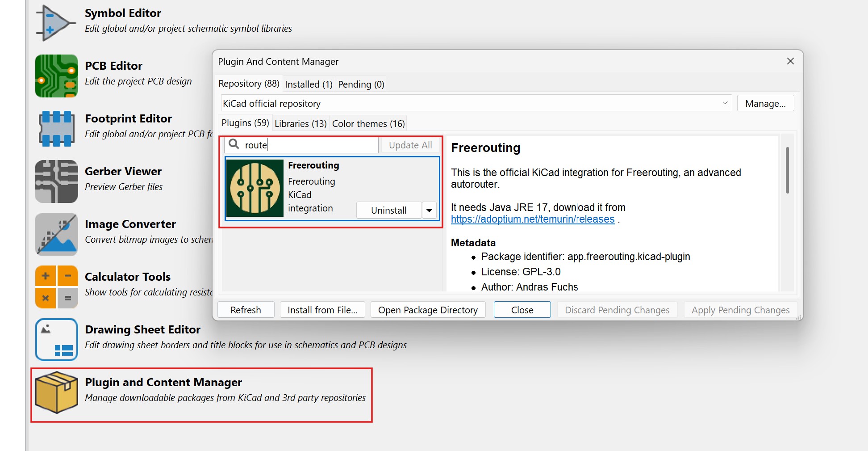Screen dimensions: 868x451
Task: Click the Footprint Editor title text
Action: (128, 118)
